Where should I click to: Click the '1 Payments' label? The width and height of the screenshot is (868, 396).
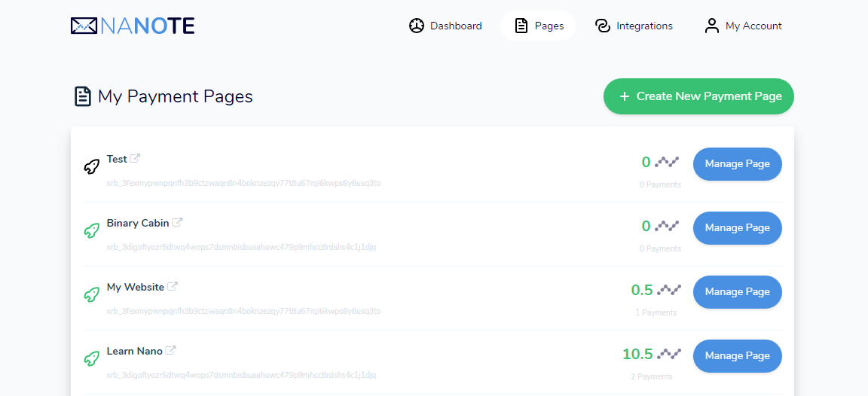coord(656,312)
